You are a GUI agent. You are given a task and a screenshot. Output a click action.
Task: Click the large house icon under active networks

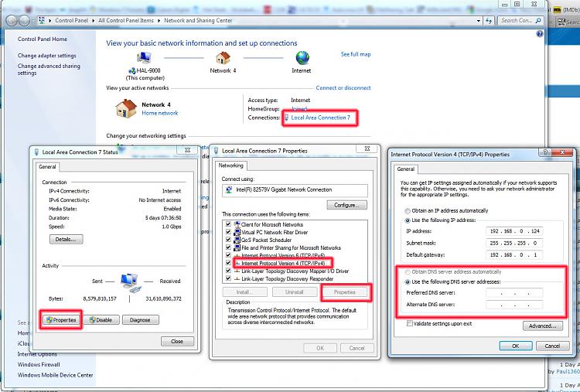click(x=126, y=108)
